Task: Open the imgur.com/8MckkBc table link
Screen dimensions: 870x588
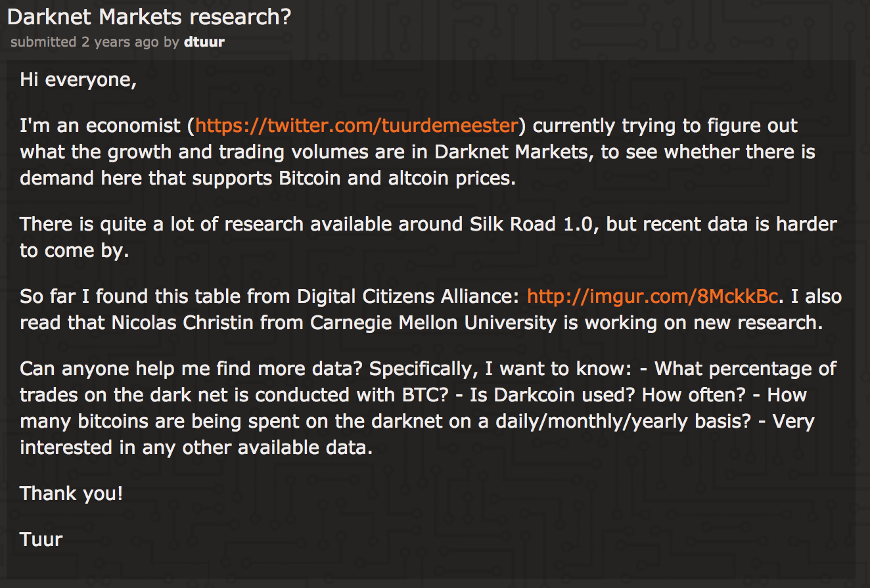Action: tap(652, 296)
